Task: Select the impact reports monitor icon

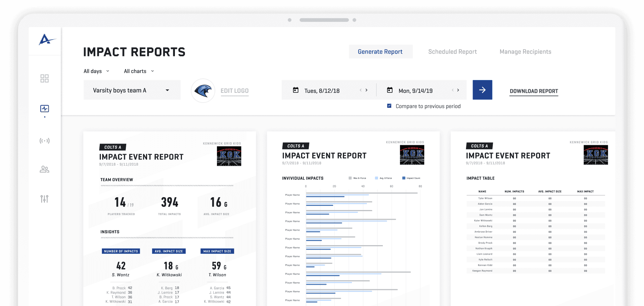Action: (45, 109)
